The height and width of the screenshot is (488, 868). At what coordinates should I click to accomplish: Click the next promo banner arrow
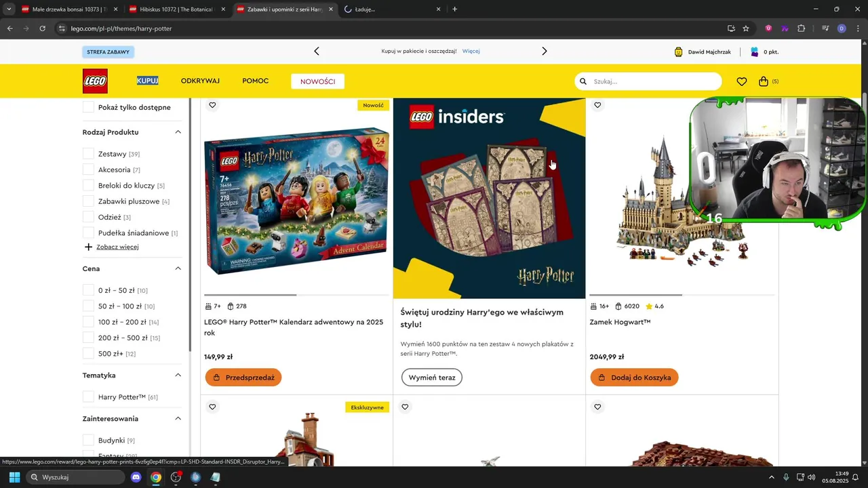click(x=544, y=51)
